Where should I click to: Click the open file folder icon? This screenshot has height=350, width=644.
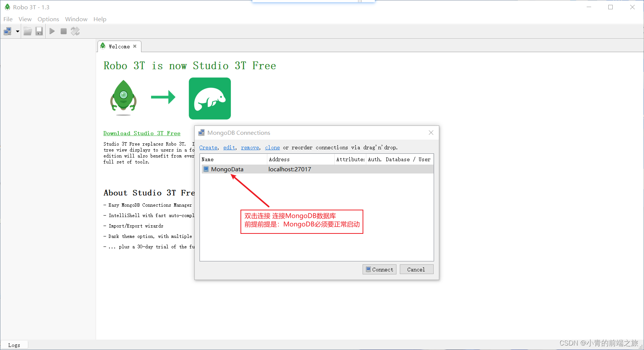click(28, 31)
